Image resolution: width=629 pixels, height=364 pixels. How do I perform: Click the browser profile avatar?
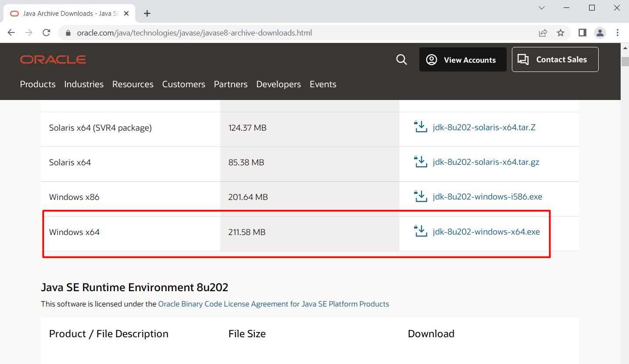click(x=600, y=32)
